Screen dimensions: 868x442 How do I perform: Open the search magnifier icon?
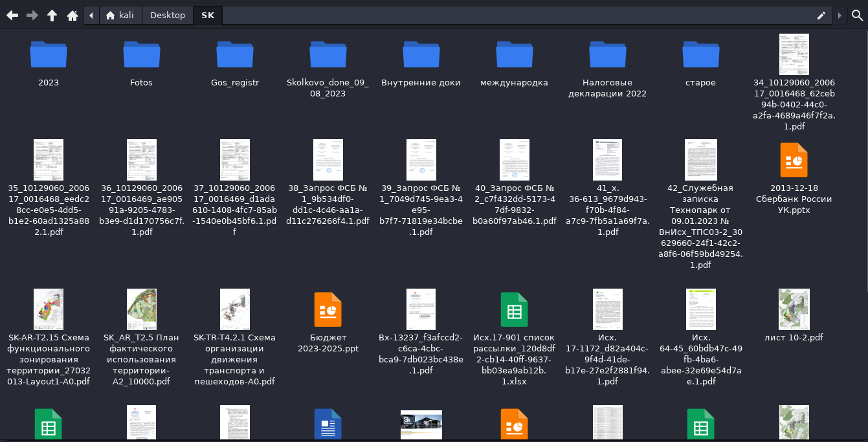pyautogui.click(x=857, y=15)
